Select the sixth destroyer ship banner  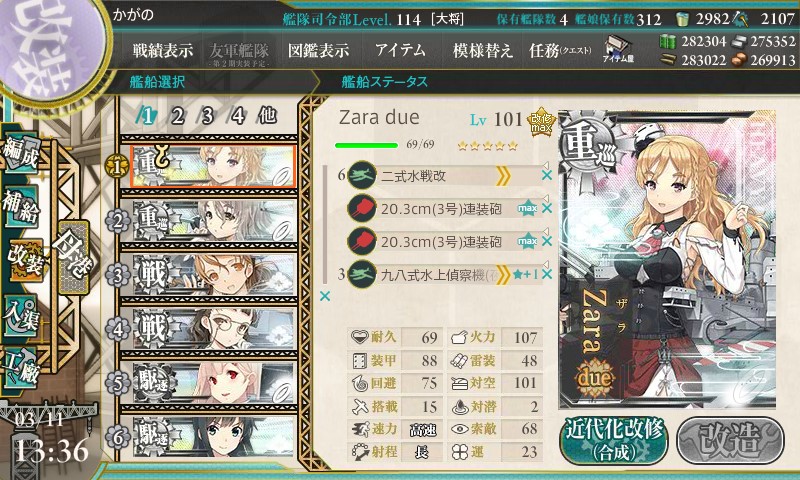[x=214, y=437]
